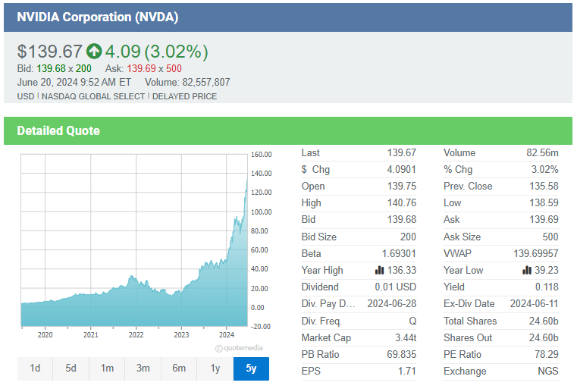The width and height of the screenshot is (577, 392).
Task: Select the active 5y range tab
Action: click(251, 368)
